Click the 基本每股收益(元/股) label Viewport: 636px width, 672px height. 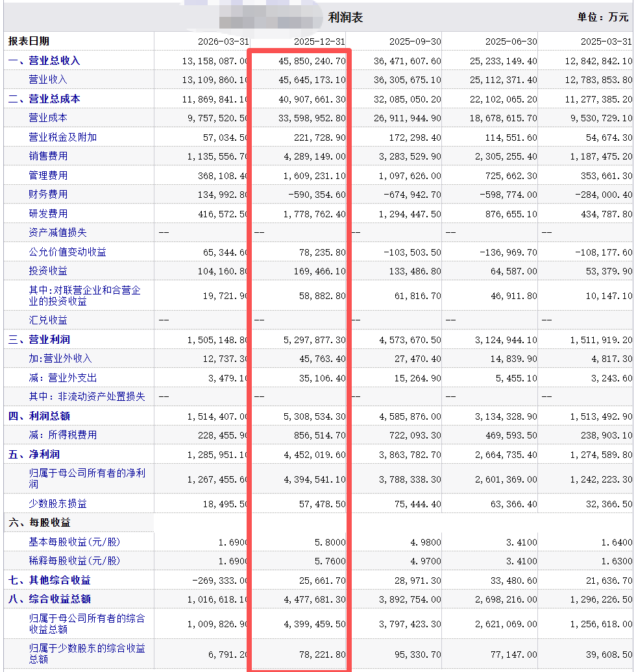click(75, 542)
